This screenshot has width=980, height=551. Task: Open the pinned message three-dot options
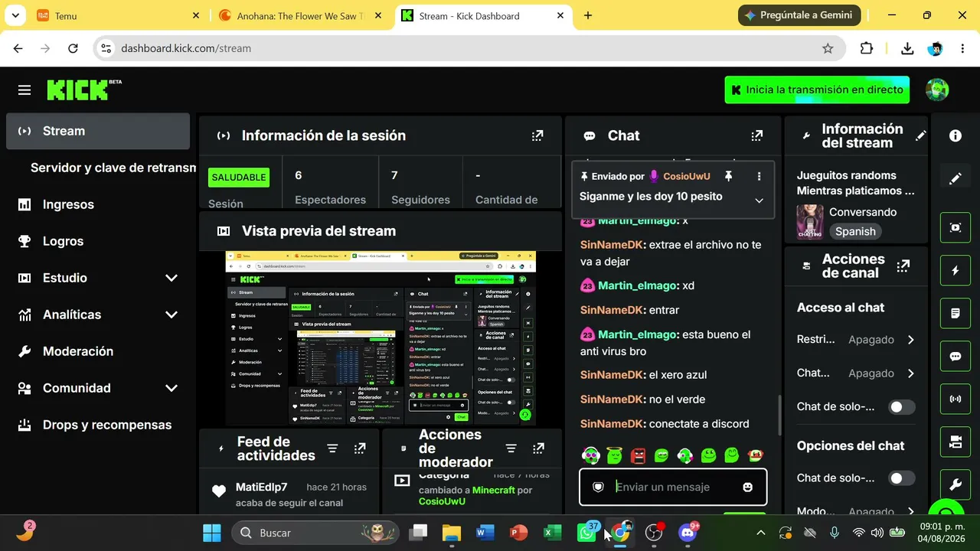coord(759,176)
